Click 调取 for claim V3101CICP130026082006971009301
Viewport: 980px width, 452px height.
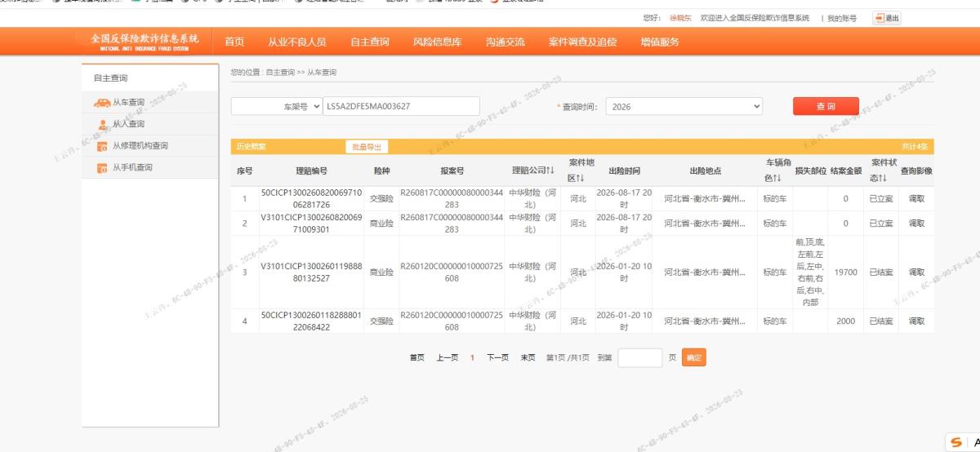pos(917,224)
